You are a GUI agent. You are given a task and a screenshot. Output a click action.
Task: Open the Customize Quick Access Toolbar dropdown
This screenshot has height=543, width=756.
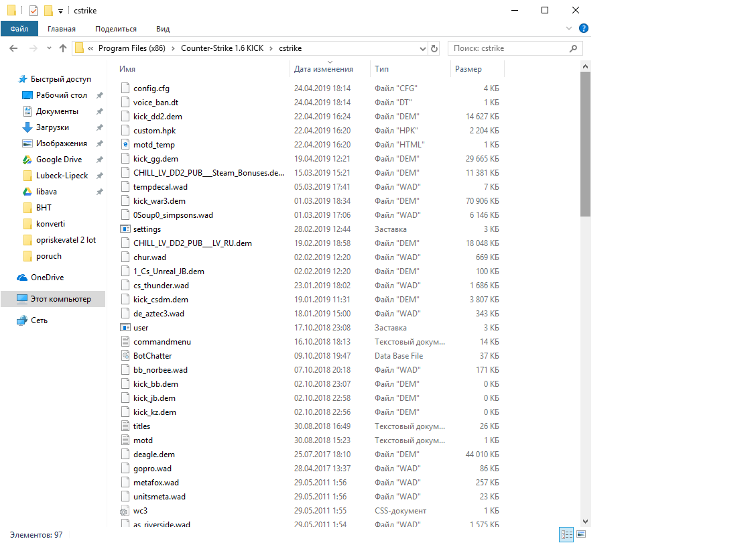(x=60, y=11)
